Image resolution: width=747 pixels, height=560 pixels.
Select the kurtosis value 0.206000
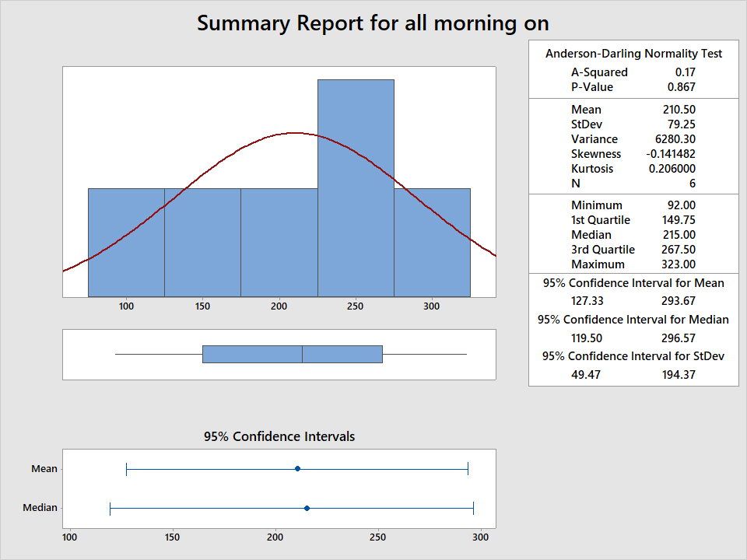pyautogui.click(x=672, y=169)
